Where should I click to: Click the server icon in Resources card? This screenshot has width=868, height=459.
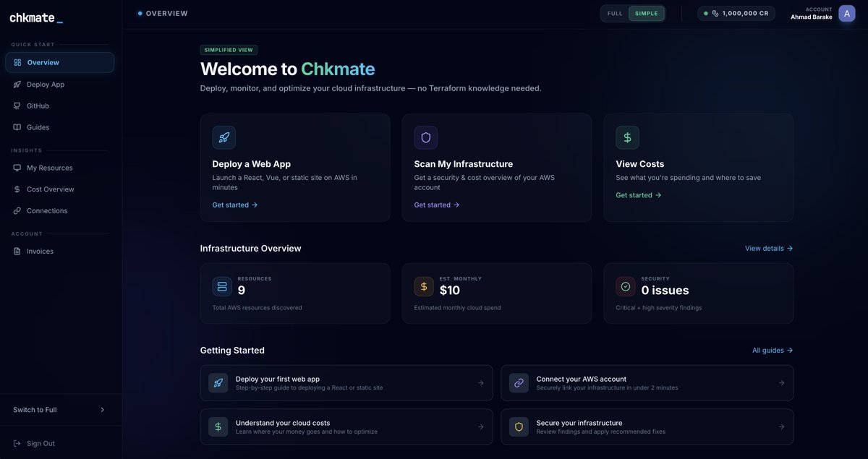pyautogui.click(x=222, y=286)
